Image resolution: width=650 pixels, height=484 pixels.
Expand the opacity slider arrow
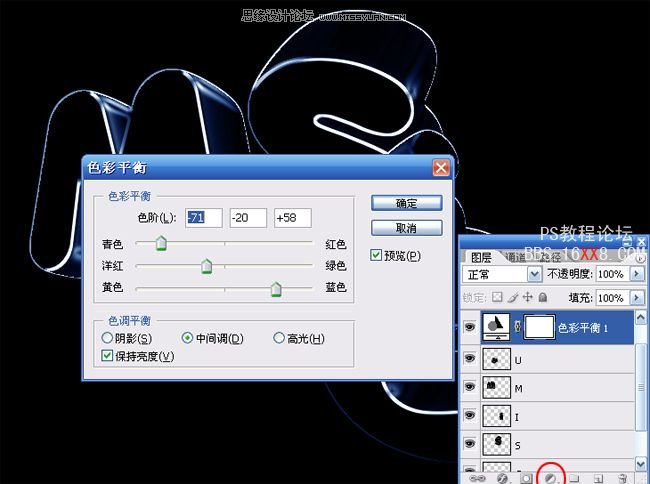point(635,274)
